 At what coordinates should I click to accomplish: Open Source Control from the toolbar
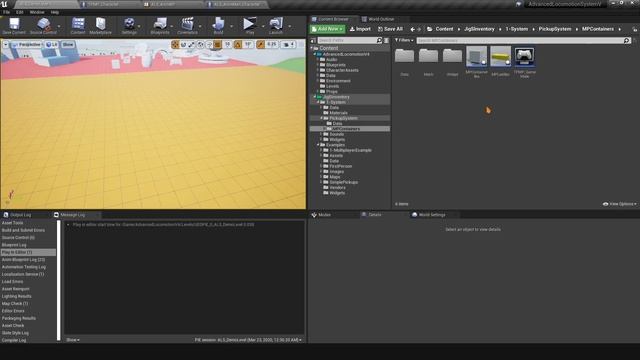(43, 26)
